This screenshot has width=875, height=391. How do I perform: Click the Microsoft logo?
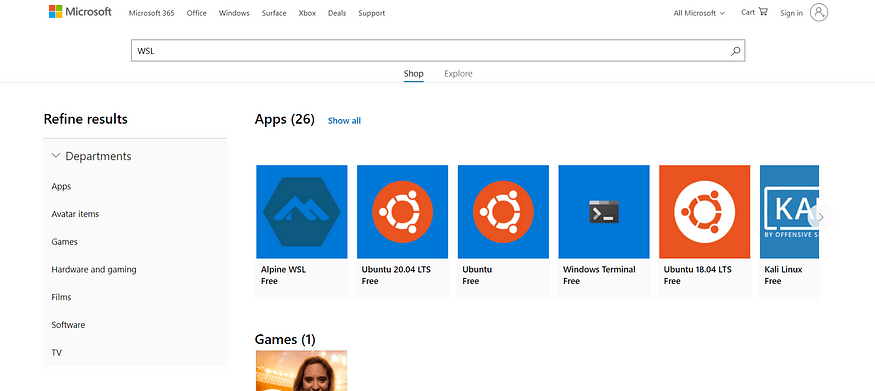[80, 12]
